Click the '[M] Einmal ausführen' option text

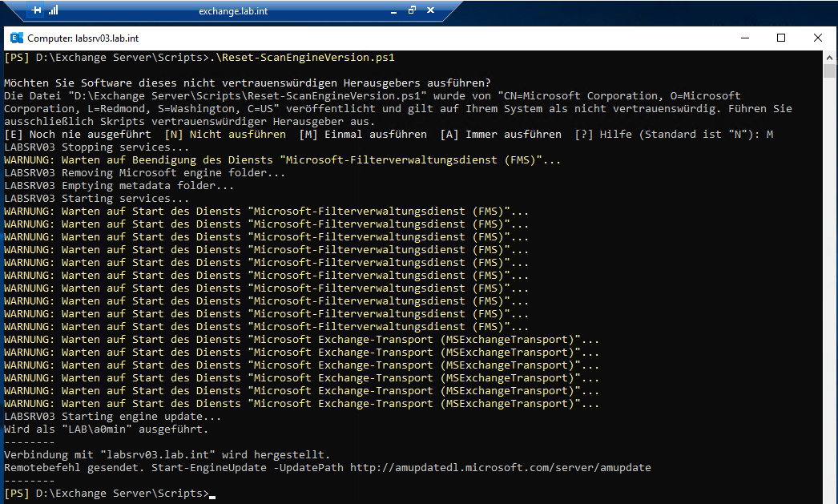pos(363,135)
